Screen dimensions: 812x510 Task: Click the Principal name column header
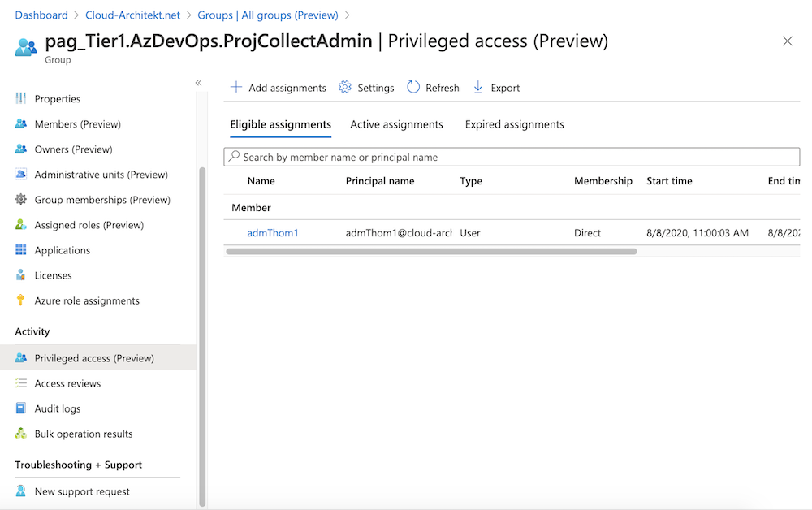[380, 181]
